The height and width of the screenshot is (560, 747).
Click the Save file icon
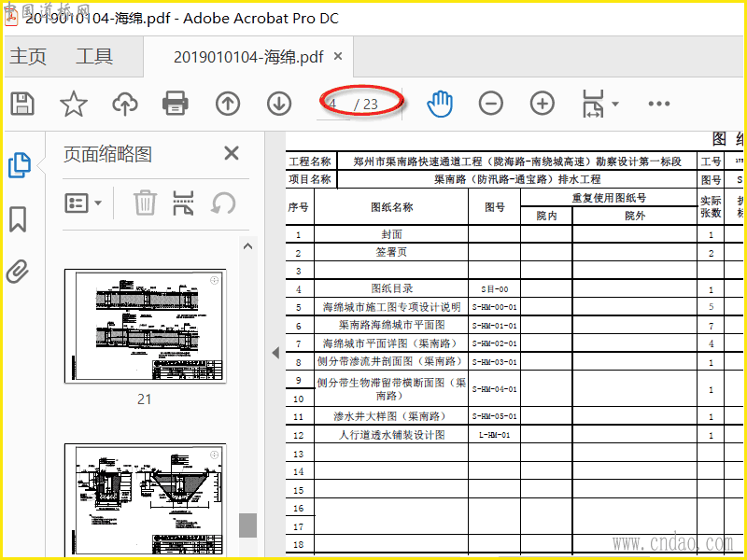[x=22, y=104]
